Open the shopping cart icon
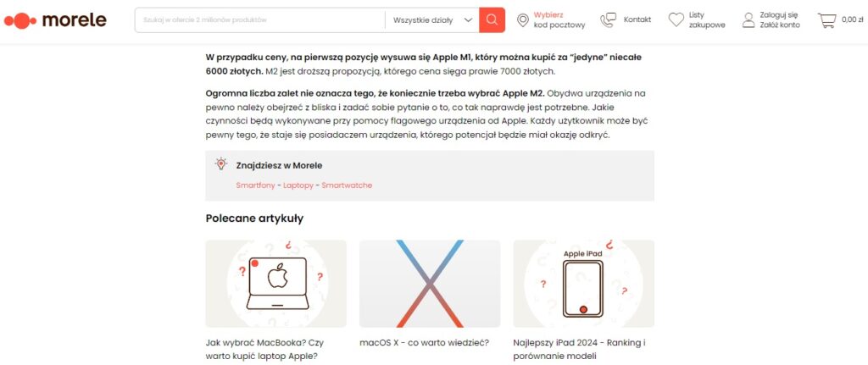868x365 pixels. pyautogui.click(x=826, y=20)
